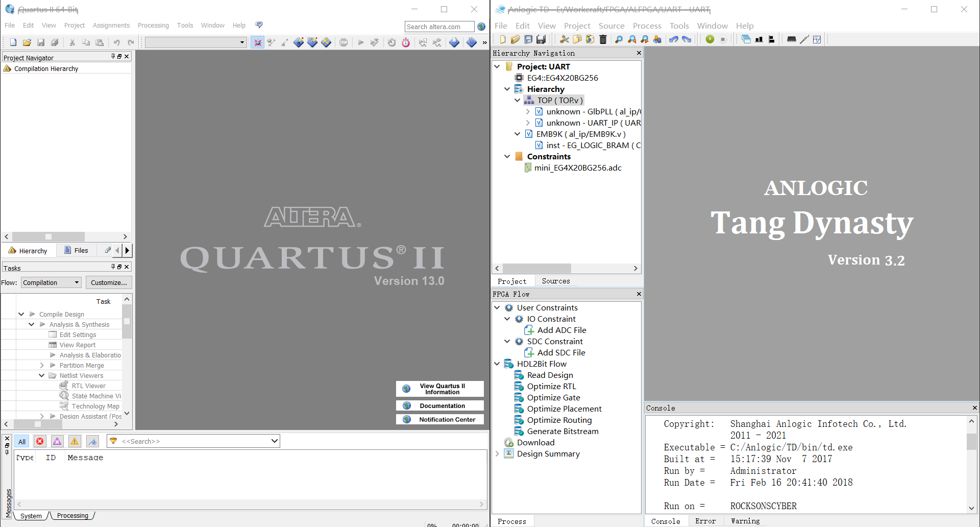Collapse the HDL2Bit Flow tree node
The width and height of the screenshot is (980, 527).
[x=497, y=364]
